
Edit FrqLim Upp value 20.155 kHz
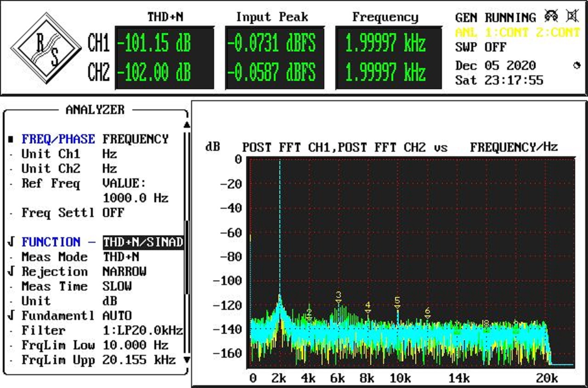point(139,360)
